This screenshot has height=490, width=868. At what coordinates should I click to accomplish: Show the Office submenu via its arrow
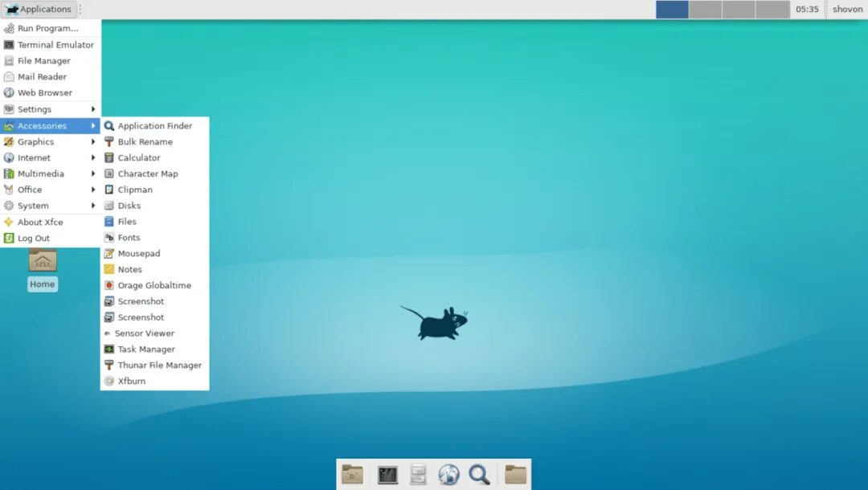[93, 190]
